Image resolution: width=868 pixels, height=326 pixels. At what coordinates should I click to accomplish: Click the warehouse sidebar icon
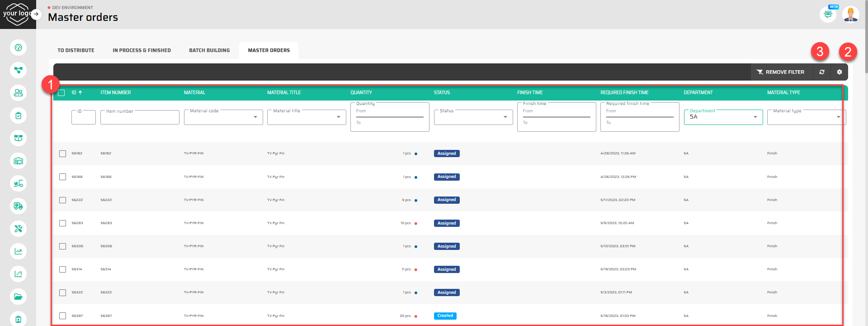pos(18,161)
